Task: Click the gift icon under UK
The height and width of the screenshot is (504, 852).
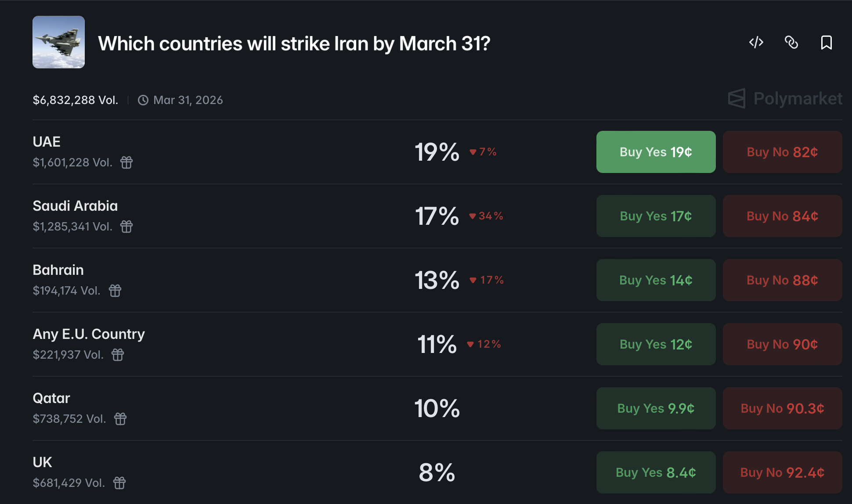Action: point(119,483)
